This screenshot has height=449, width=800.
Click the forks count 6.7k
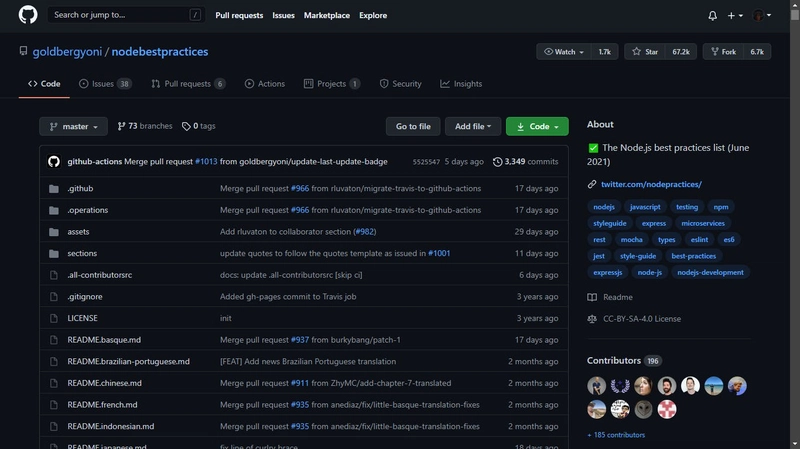(x=757, y=52)
